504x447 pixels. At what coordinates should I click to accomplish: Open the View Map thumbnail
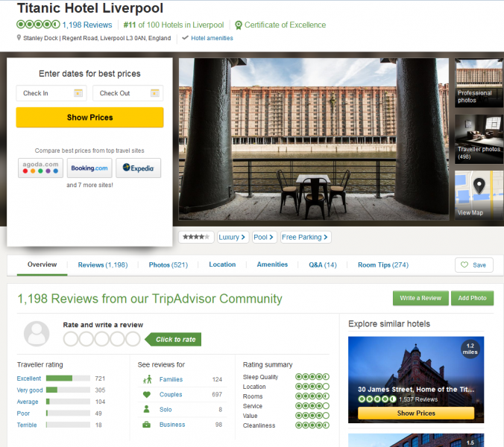click(x=479, y=195)
